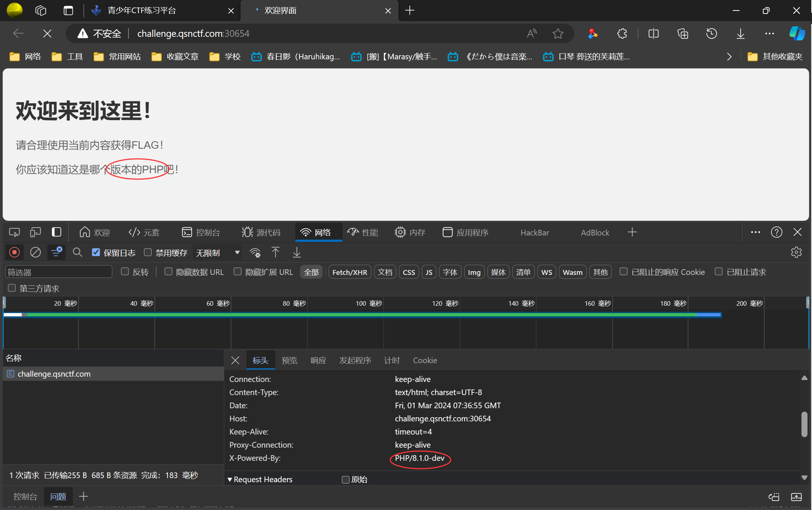Open the 其他收藏夹 folder
The height and width of the screenshot is (510, 812).
coord(775,57)
